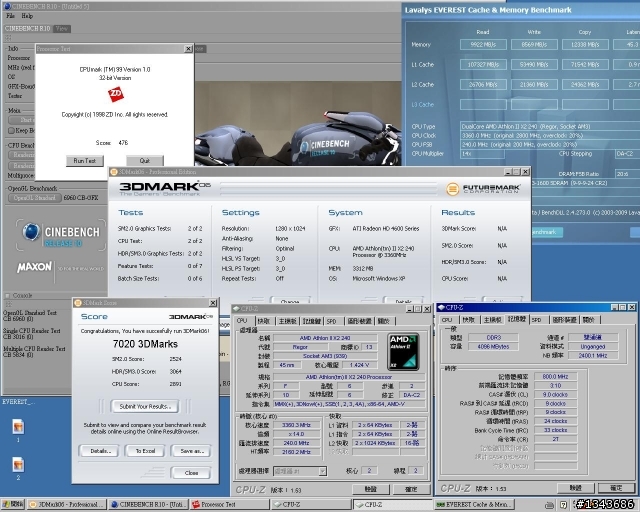Click the To Excel button

click(x=145, y=451)
